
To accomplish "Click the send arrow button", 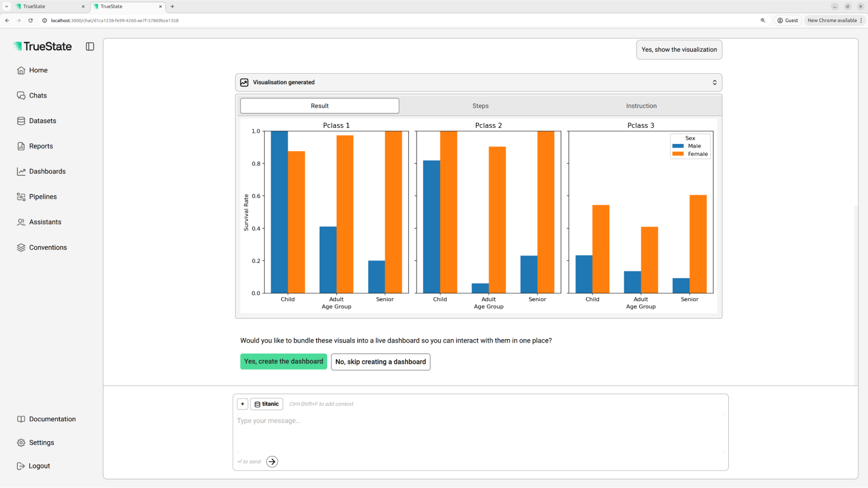I will pyautogui.click(x=272, y=462).
